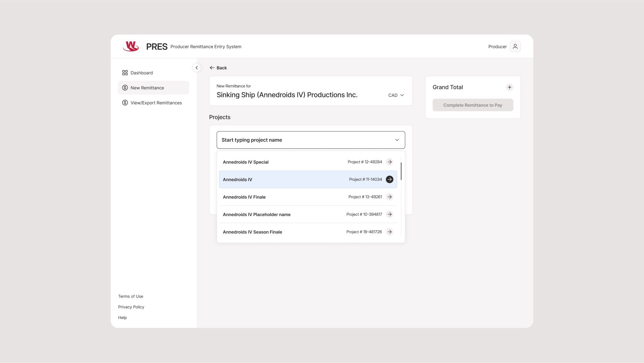Viewport: 644px width, 363px height.
Task: Click the Back link
Action: point(218,68)
